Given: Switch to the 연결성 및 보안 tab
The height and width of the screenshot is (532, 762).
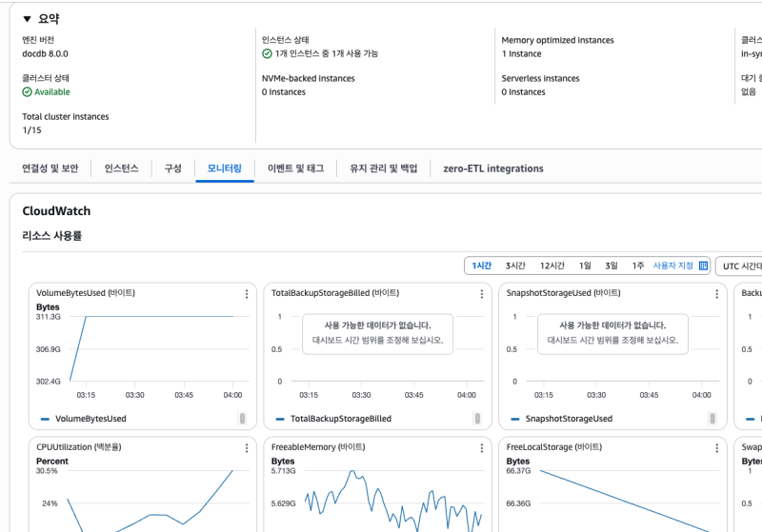Looking at the screenshot, I should pos(50,168).
